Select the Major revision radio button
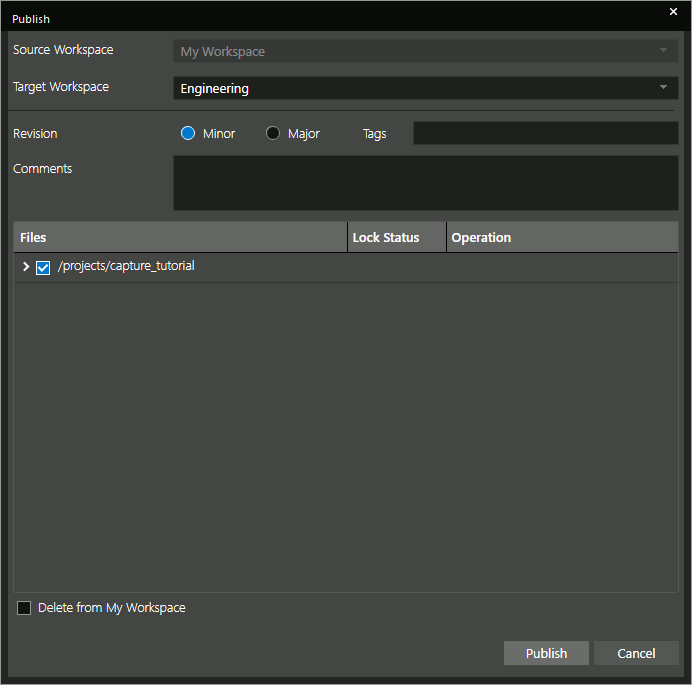692x685 pixels. coord(273,133)
